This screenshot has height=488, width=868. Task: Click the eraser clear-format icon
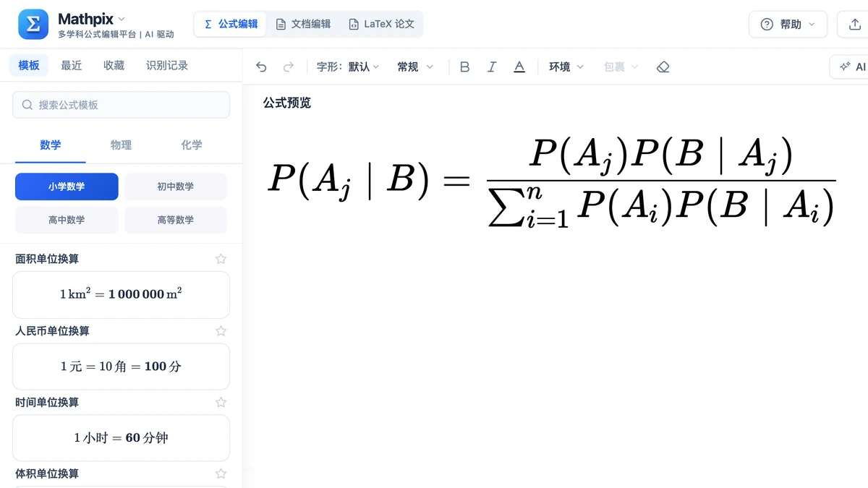click(663, 67)
